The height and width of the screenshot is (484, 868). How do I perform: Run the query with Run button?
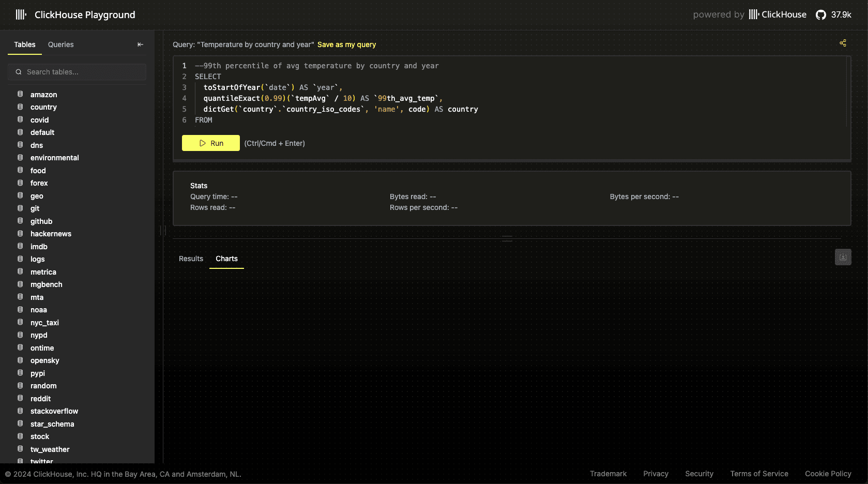(211, 143)
